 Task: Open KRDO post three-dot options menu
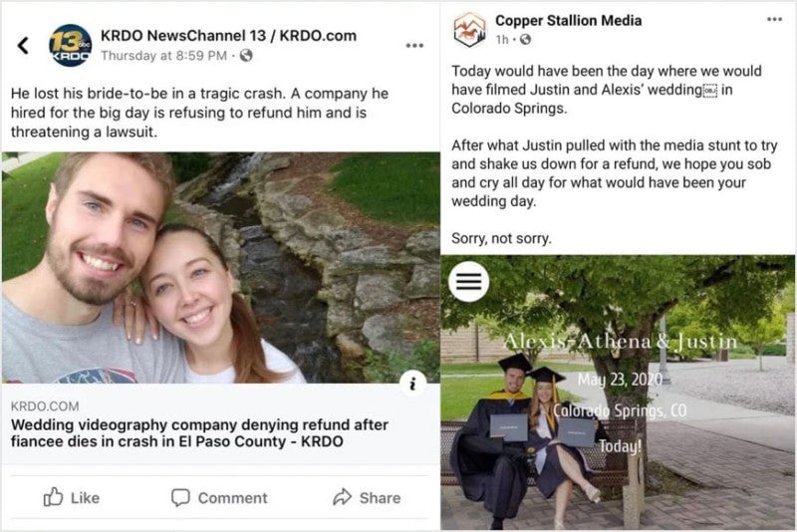pyautogui.click(x=415, y=46)
